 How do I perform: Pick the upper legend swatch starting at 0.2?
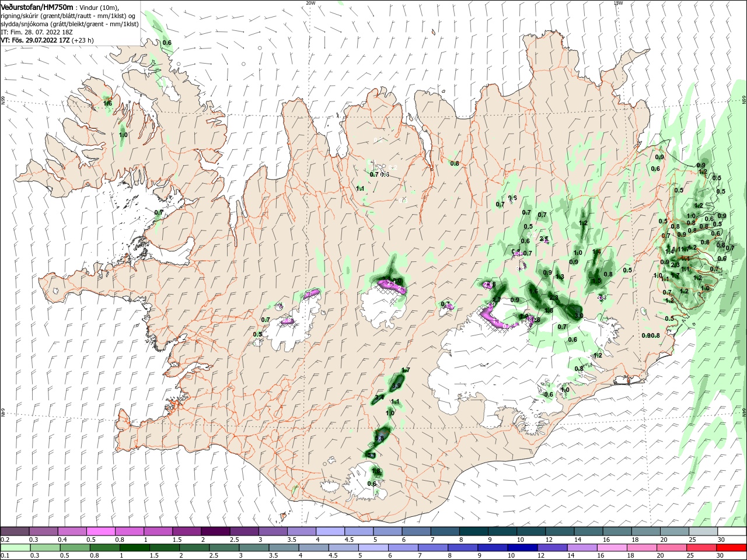(15, 531)
